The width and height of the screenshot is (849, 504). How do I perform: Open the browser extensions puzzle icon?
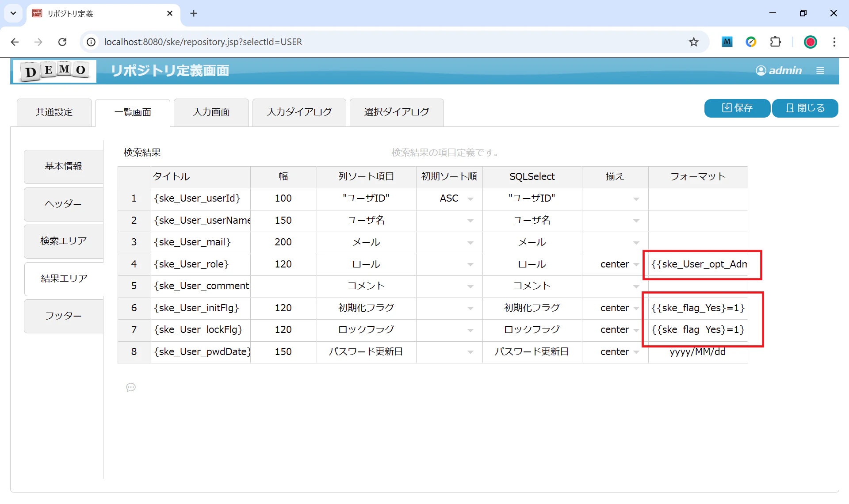775,42
